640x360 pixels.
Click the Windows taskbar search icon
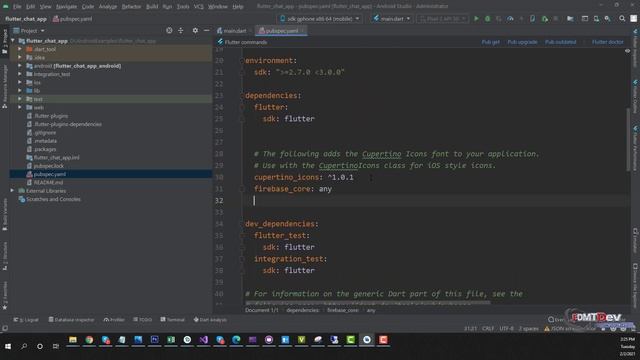coord(24,346)
